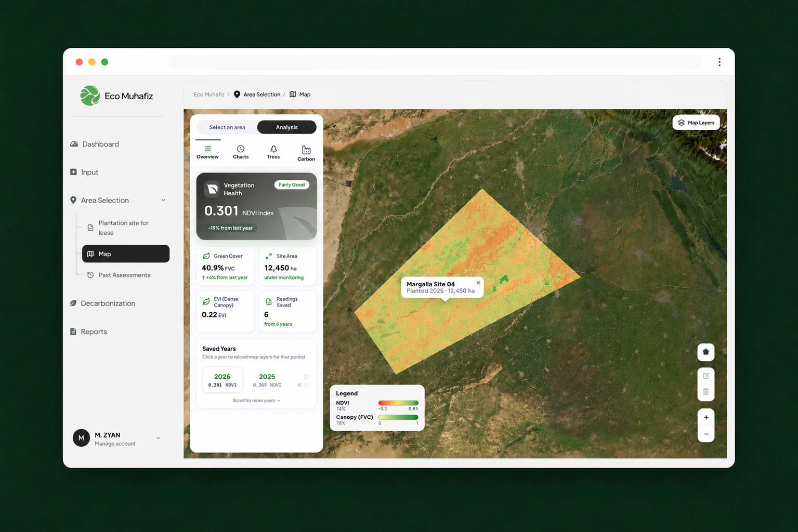Open the Carbon analysis tab

[306, 153]
